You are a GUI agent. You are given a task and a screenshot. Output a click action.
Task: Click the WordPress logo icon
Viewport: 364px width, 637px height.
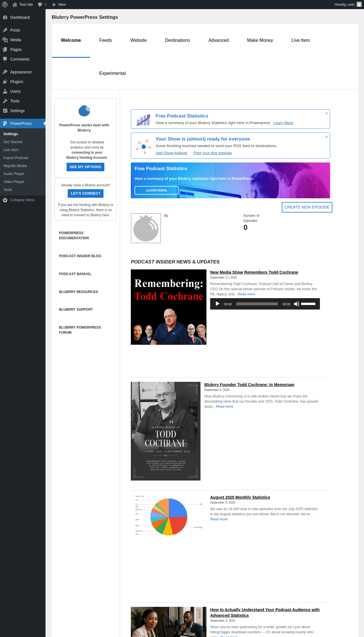[x=5, y=5]
